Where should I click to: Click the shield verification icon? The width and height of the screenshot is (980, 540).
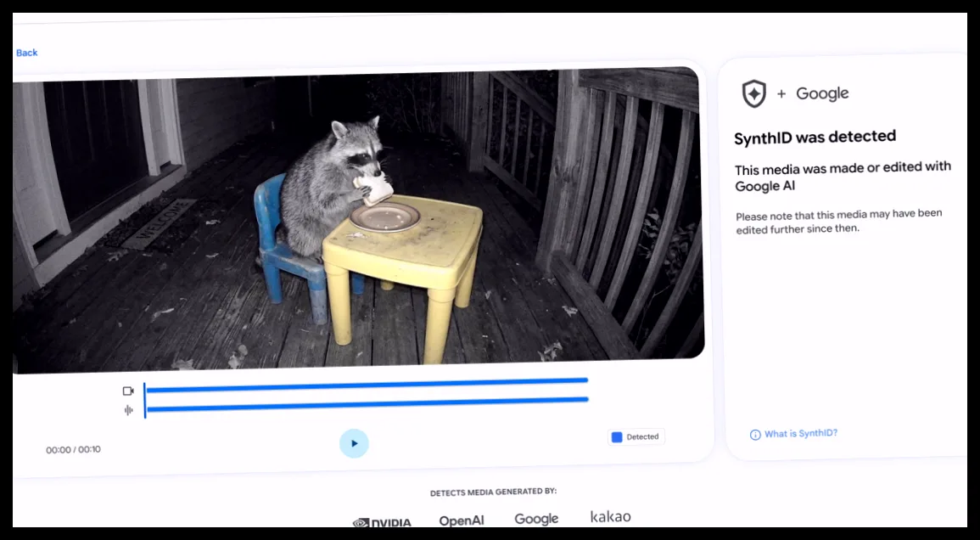click(x=753, y=94)
